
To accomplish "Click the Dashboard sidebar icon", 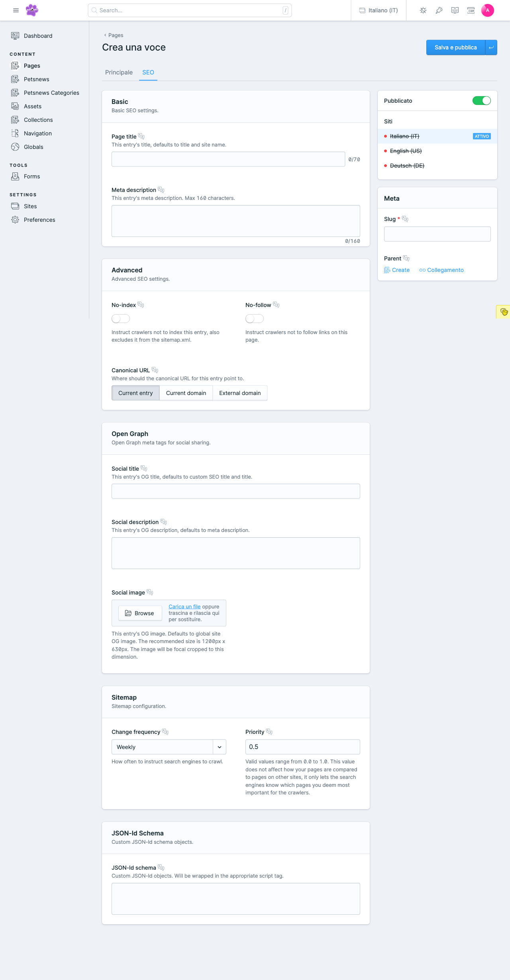I will point(15,36).
